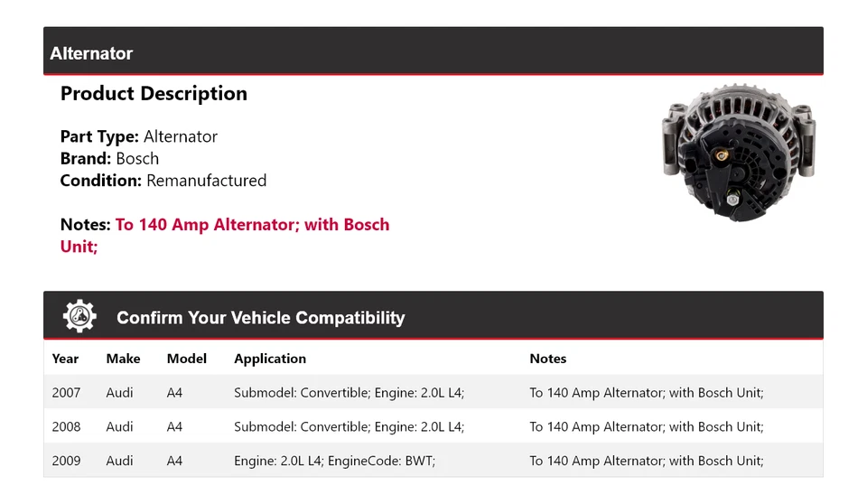Click the Year column header
The width and height of the screenshot is (867, 504).
(65, 359)
